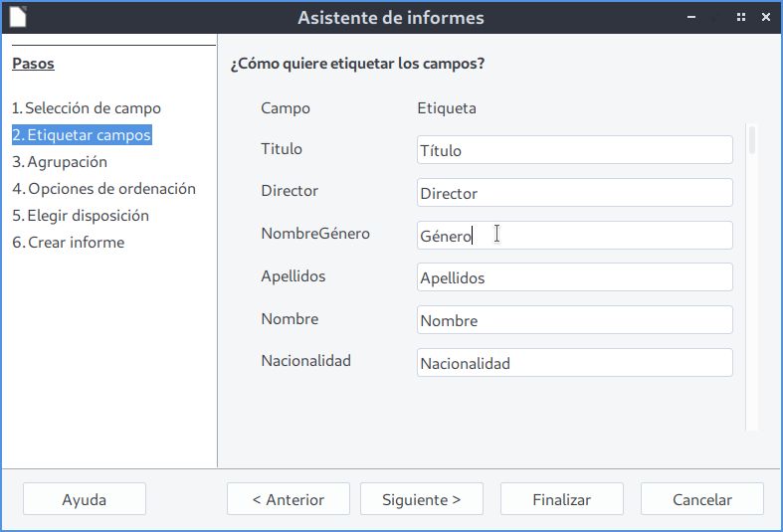
Task: Switch to the Elegir disposición step
Action: click(81, 216)
